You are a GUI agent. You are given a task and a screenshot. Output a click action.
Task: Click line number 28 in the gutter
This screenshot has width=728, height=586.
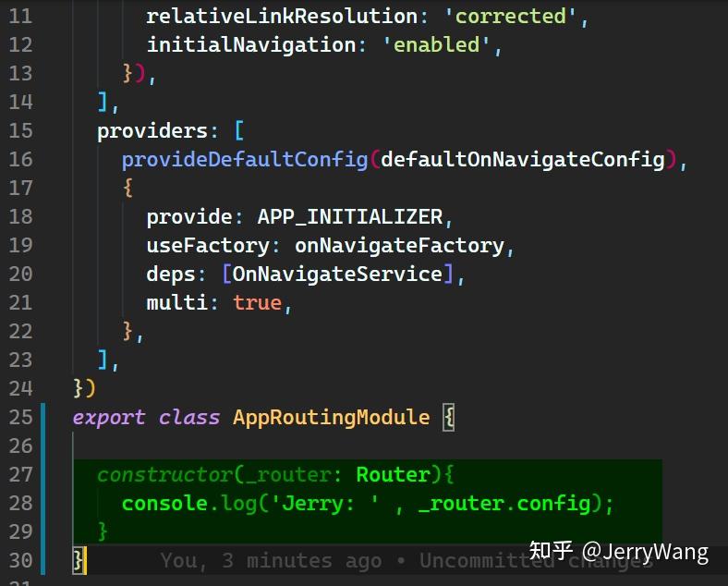coord(20,503)
